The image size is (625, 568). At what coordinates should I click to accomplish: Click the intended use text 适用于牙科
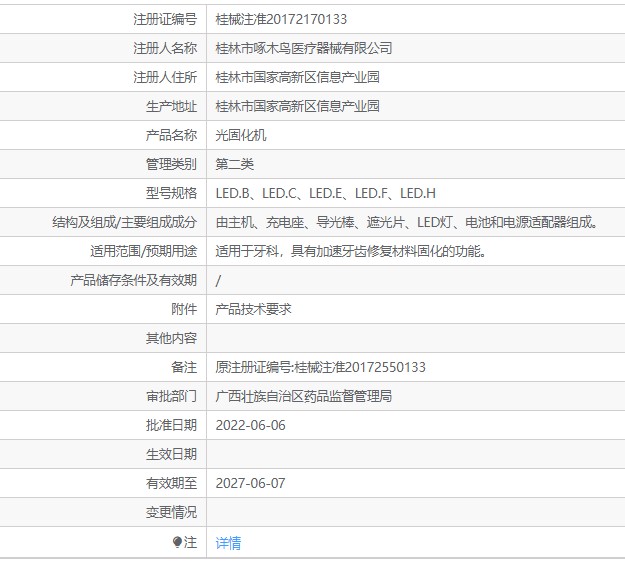tap(351, 252)
